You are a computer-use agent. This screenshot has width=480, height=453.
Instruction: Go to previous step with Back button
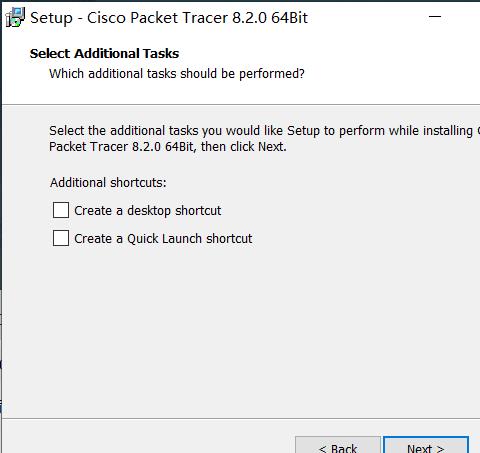(338, 445)
